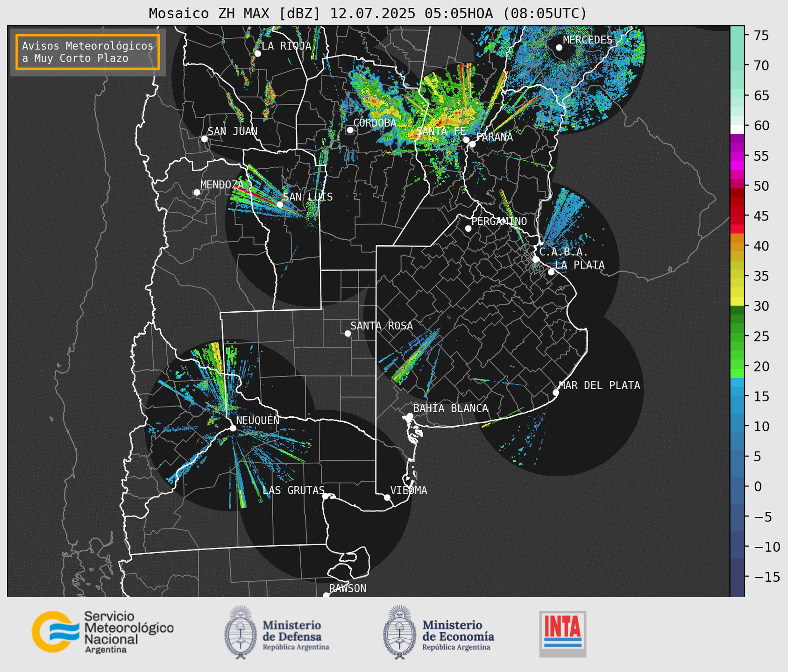Click the INTA logo
This screenshot has width=788, height=672.
[x=562, y=634]
